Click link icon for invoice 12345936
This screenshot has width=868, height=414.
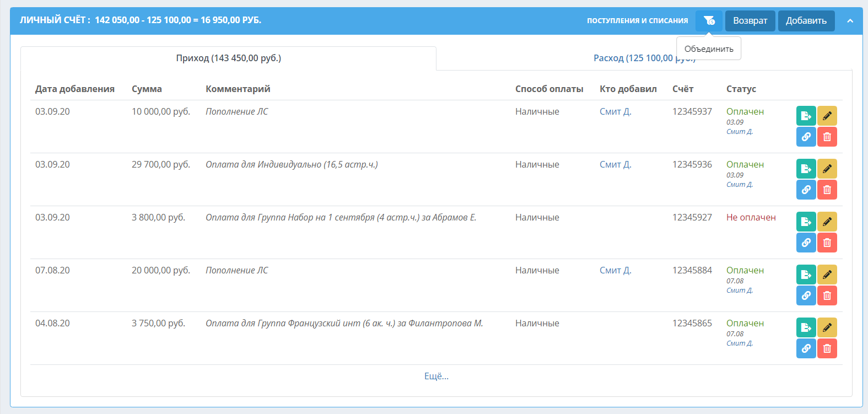(806, 190)
